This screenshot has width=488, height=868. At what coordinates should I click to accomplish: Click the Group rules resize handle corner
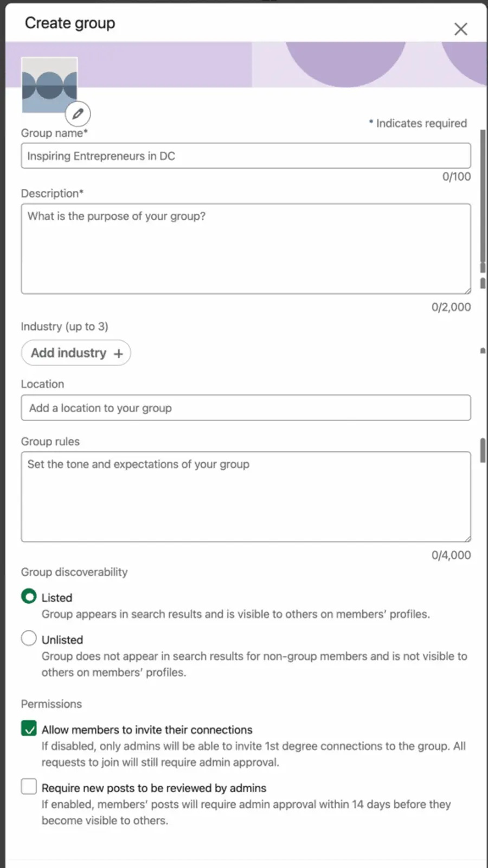[x=467, y=538]
